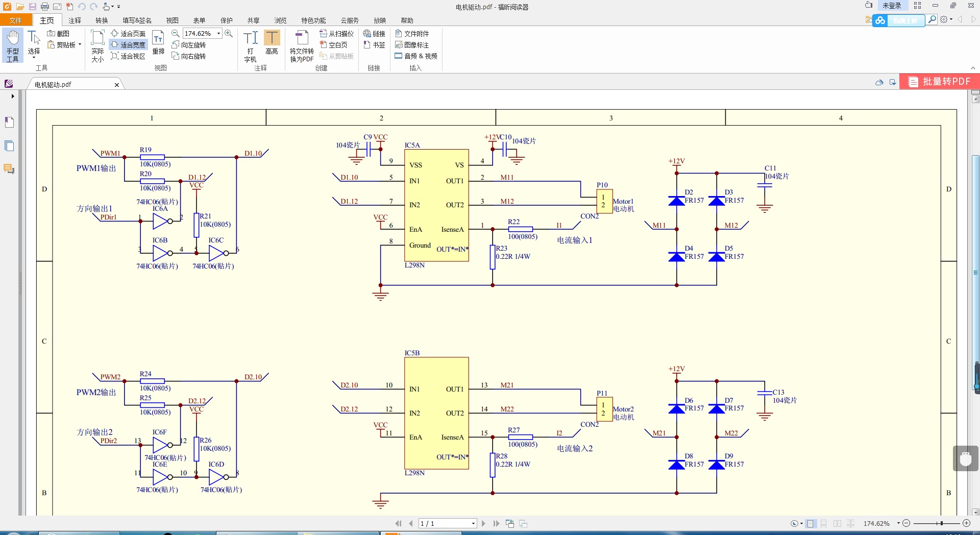Select the Hand tool (手型工具)

point(13,45)
